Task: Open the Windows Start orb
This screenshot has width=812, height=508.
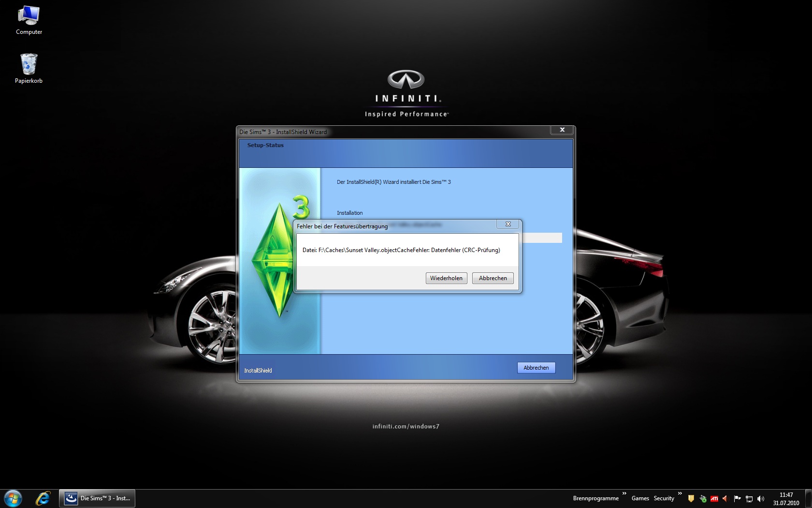Action: [13, 498]
